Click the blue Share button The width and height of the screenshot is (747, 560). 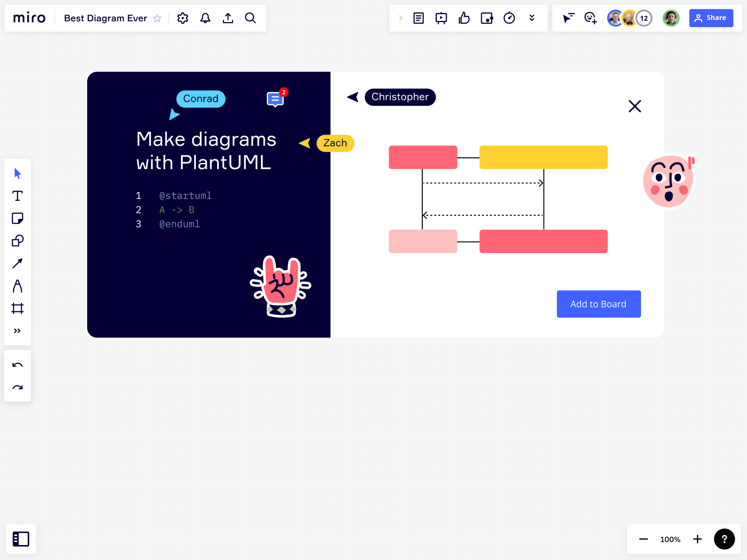(x=711, y=17)
